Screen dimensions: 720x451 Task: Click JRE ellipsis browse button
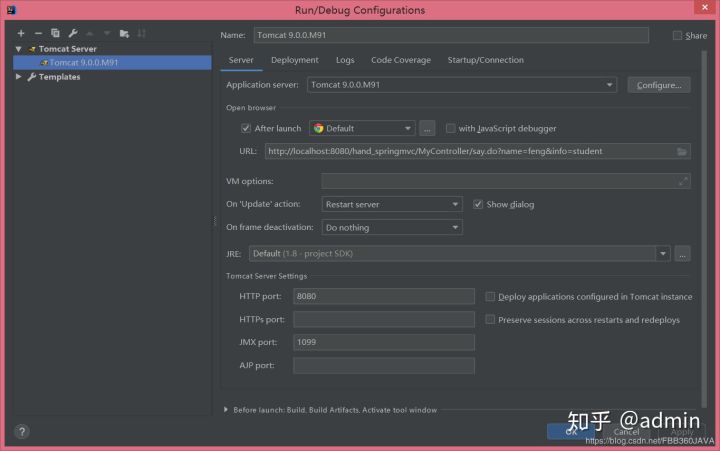pos(682,254)
